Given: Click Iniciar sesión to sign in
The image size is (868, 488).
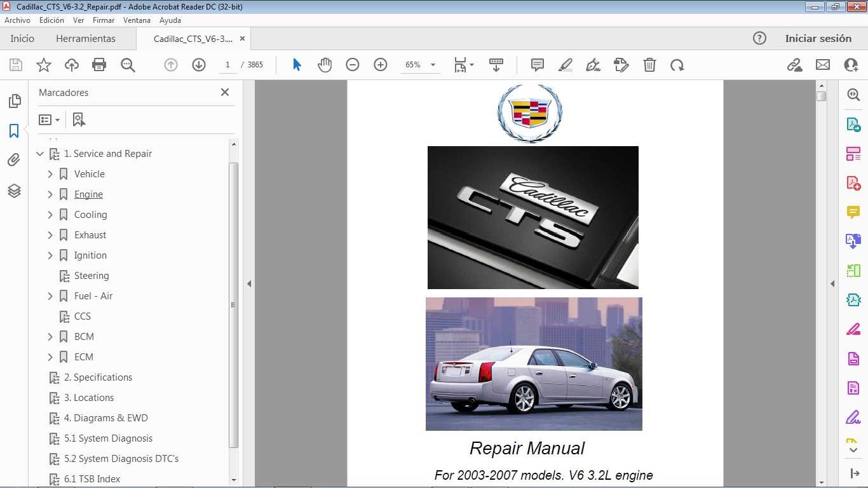Looking at the screenshot, I should coord(818,38).
